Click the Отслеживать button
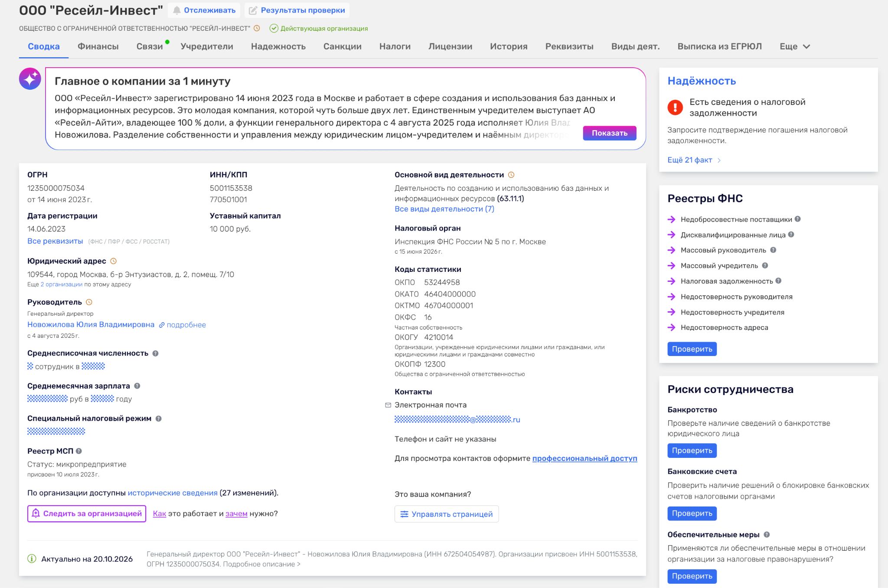The width and height of the screenshot is (888, 588). tap(204, 10)
